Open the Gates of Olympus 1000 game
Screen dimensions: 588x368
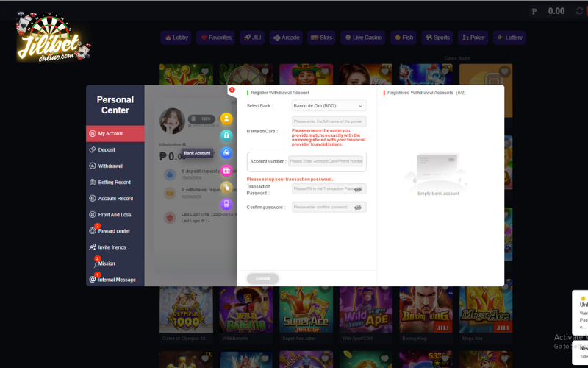(x=187, y=310)
